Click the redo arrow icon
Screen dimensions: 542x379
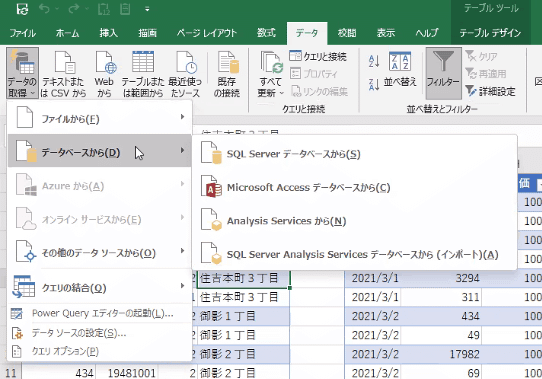(74, 9)
